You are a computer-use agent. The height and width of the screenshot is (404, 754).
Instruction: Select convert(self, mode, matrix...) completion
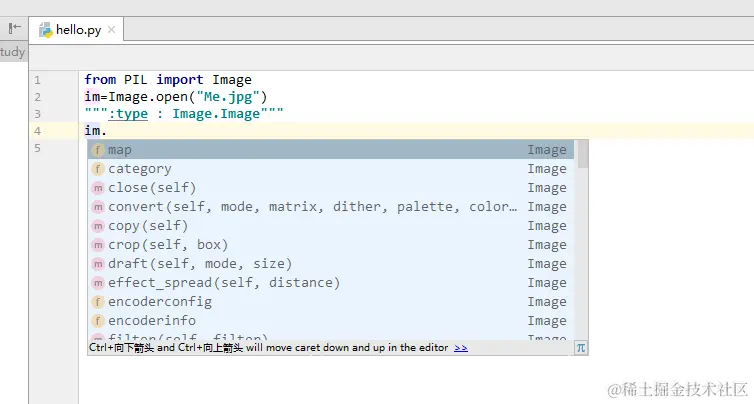coord(331,207)
